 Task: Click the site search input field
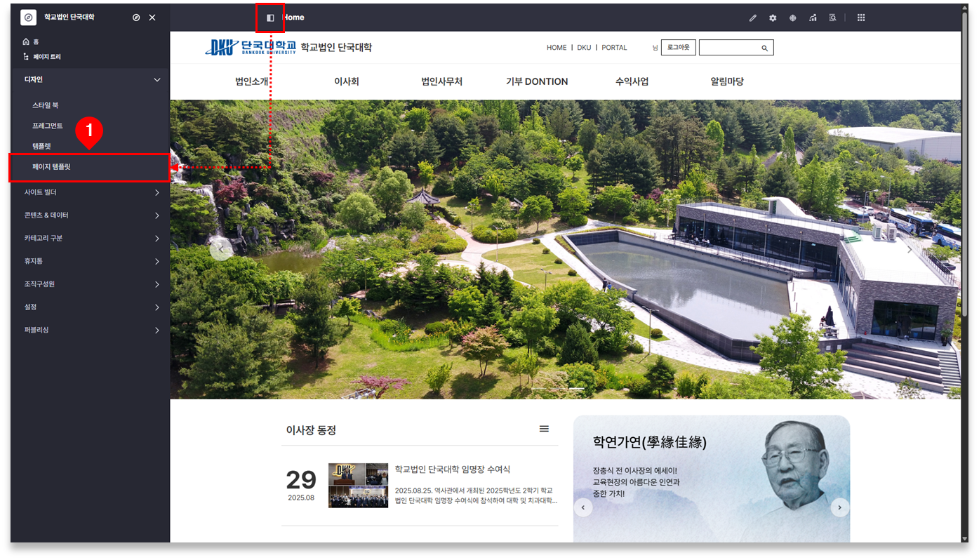[x=728, y=48]
